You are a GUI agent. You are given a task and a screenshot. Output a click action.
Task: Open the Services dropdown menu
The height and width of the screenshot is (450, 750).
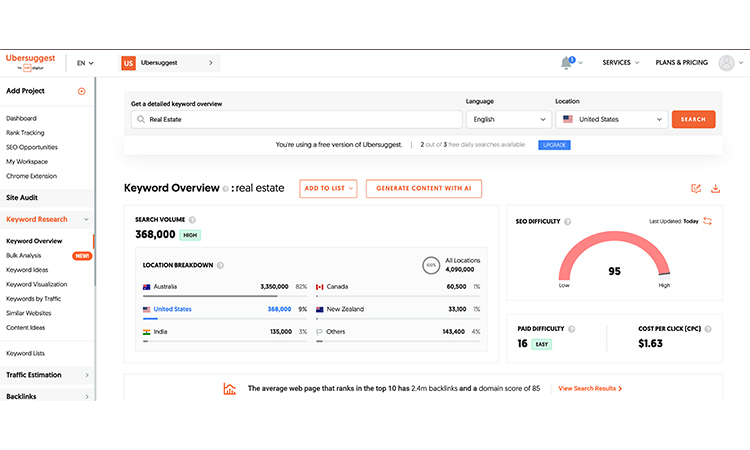click(620, 63)
